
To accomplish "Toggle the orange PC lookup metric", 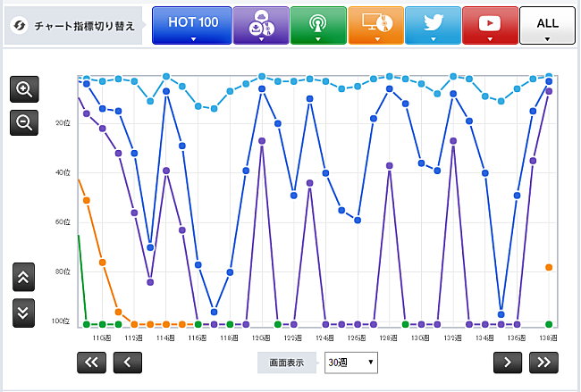I will pos(375,25).
